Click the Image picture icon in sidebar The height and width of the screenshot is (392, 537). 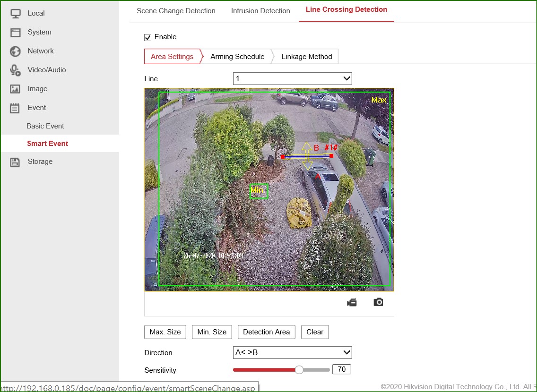tap(15, 89)
